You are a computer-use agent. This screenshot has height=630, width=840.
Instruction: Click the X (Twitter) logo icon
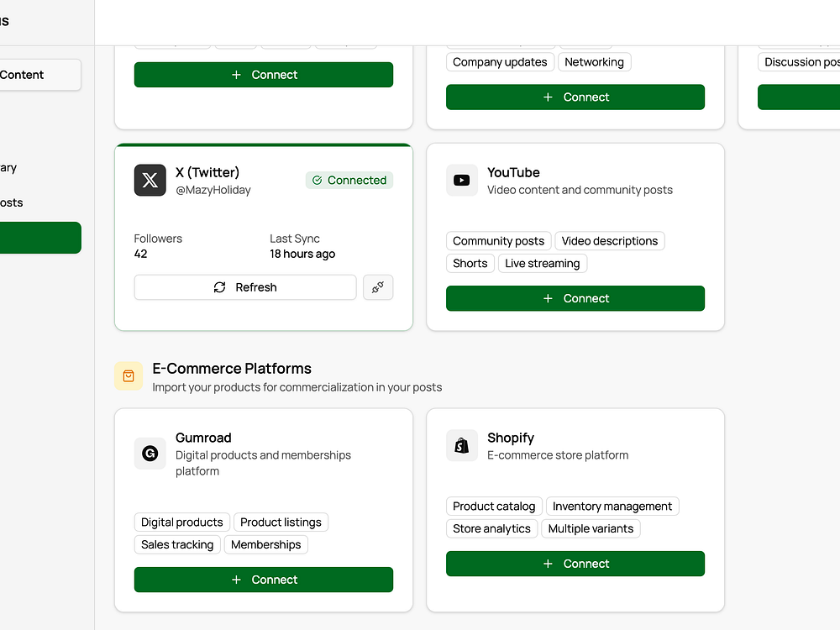[150, 181]
